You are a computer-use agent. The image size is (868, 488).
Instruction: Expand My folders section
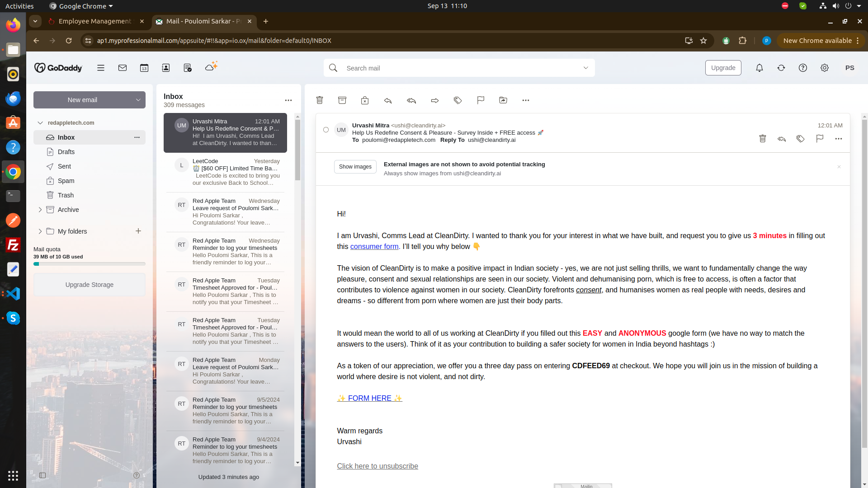(40, 231)
